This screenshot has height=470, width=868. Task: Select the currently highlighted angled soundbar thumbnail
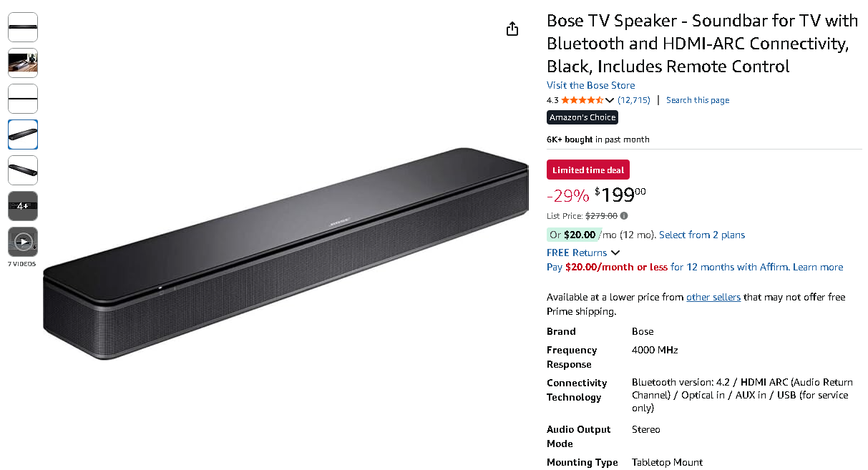[23, 134]
